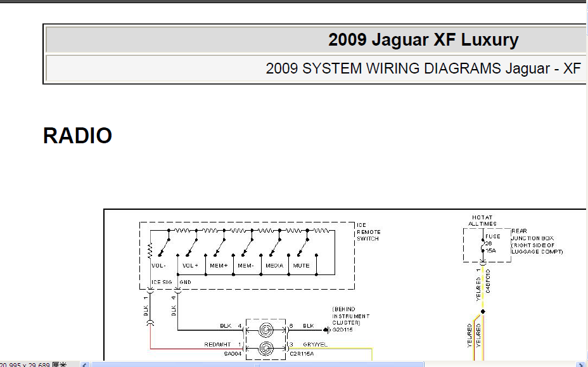This screenshot has width=588, height=367.
Task: Click the 'GRY/YEL' wire color label
Action: pos(315,344)
